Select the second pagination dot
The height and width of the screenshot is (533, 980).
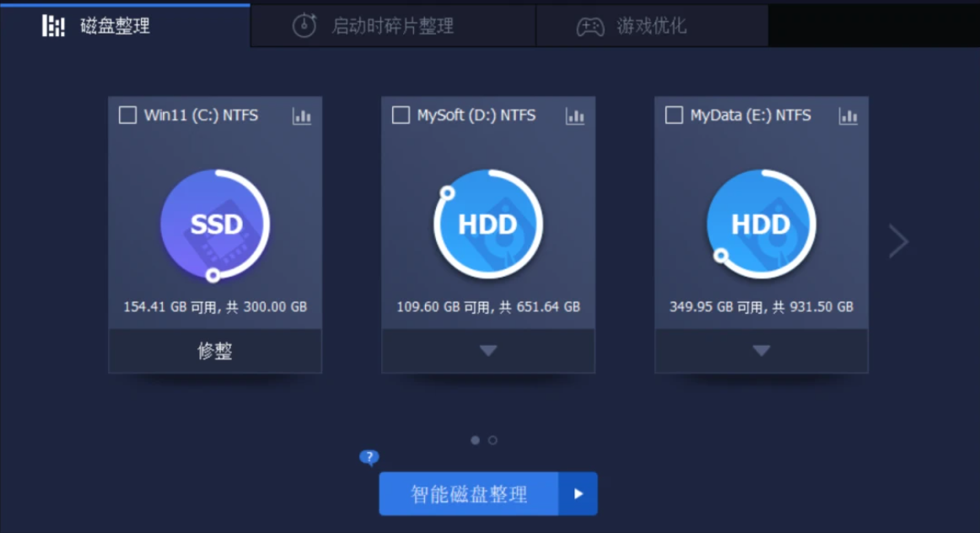coord(493,439)
